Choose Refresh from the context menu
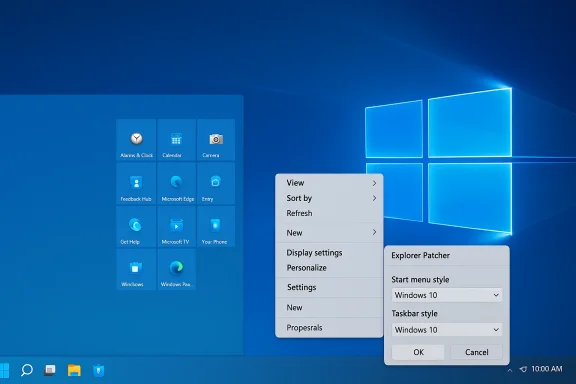 point(329,213)
